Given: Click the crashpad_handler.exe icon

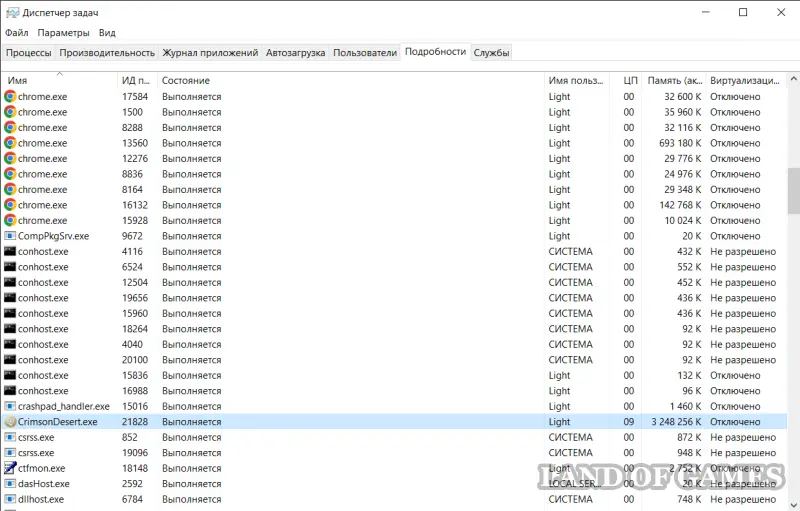Looking at the screenshot, I should pyautogui.click(x=10, y=406).
